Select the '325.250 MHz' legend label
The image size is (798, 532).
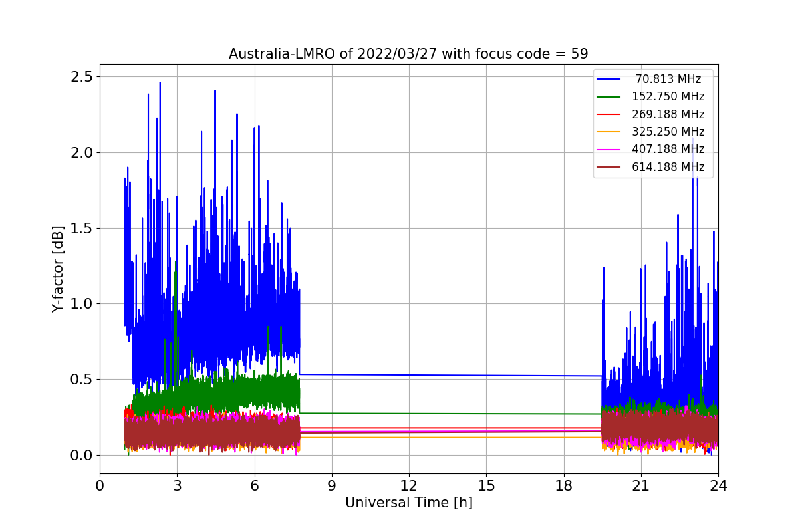pyautogui.click(x=668, y=132)
